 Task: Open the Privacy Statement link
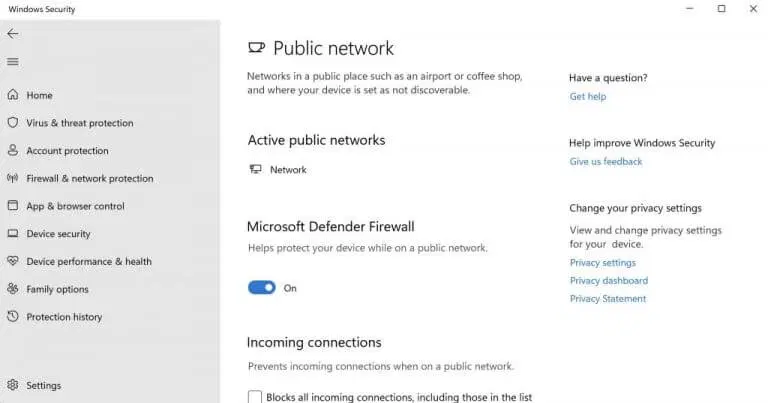(x=607, y=299)
